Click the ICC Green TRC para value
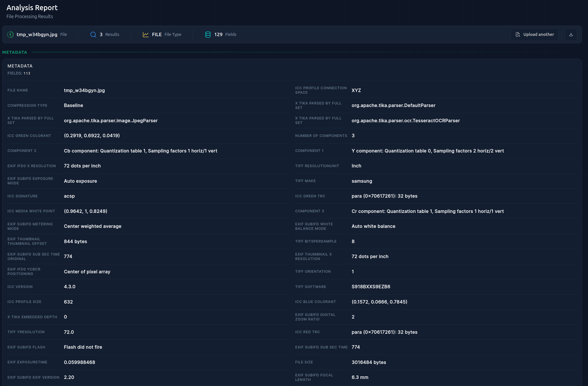 click(x=384, y=196)
